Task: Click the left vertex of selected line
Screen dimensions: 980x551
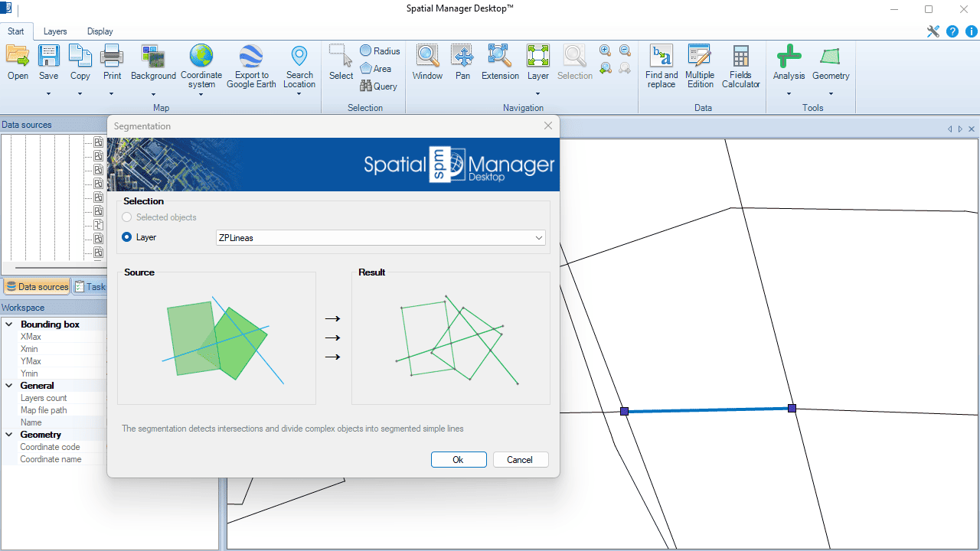Action: tap(625, 412)
